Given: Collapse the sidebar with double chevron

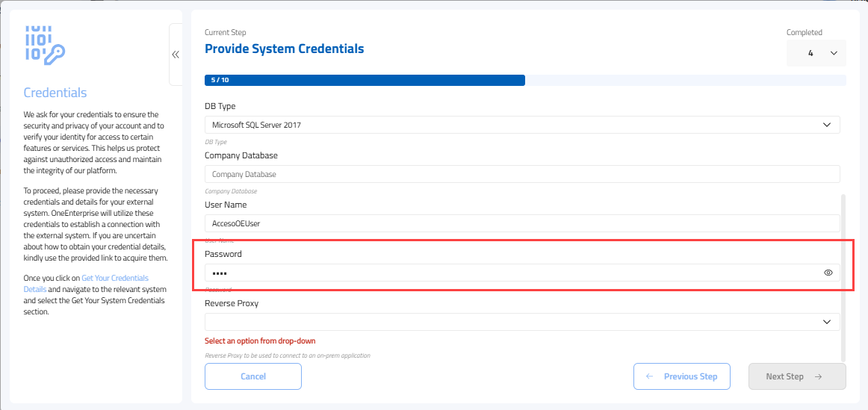Looking at the screenshot, I should tap(176, 55).
